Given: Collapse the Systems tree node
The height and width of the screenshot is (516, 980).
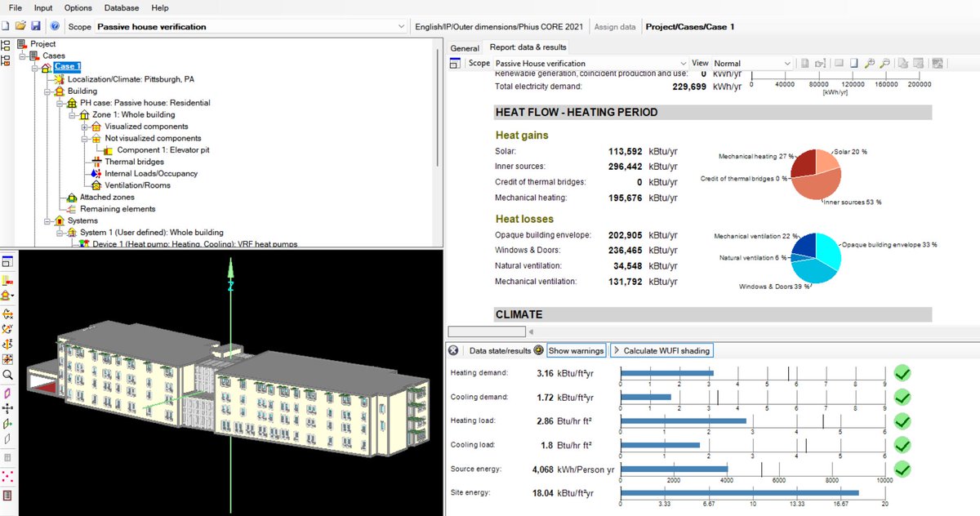Looking at the screenshot, I should click(x=49, y=220).
